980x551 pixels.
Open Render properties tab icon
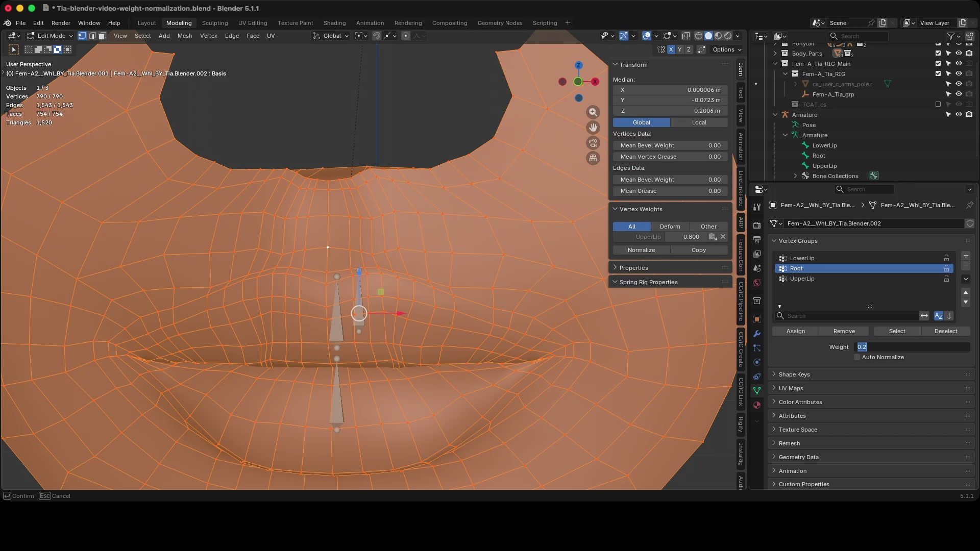(757, 225)
